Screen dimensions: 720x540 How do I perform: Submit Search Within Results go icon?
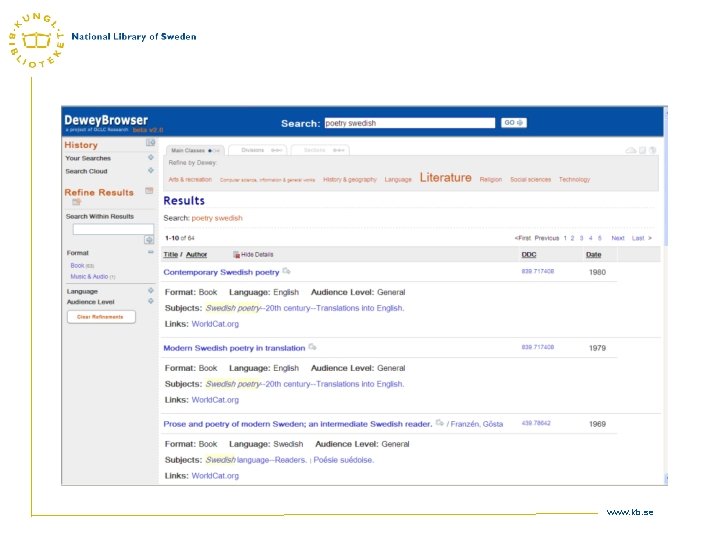[149, 240]
